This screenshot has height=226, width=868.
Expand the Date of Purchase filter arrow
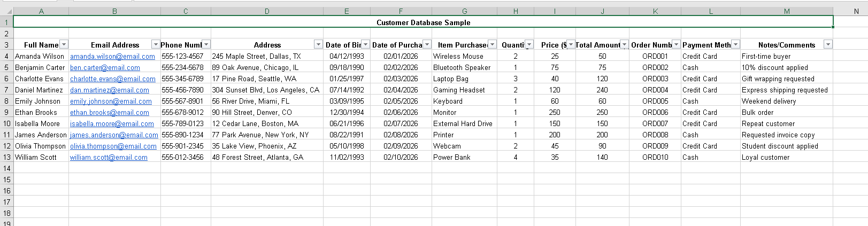[x=427, y=44]
